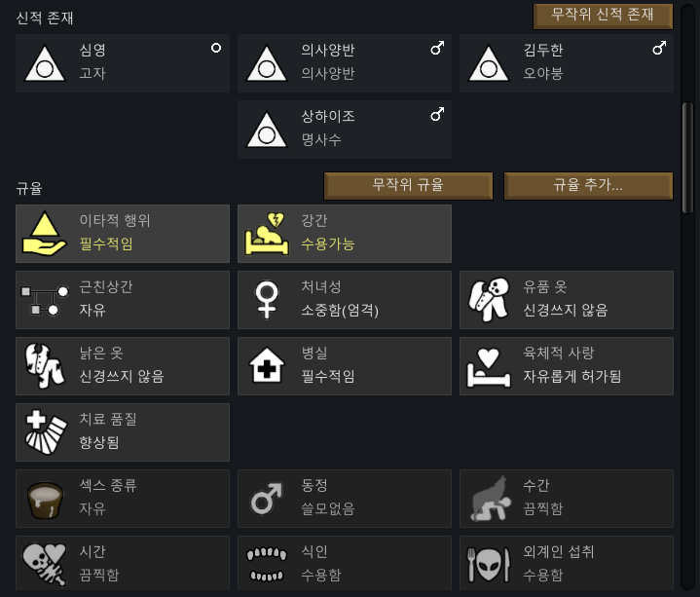Open the 동정 precept options
The width and height of the screenshot is (700, 597).
click(x=345, y=499)
